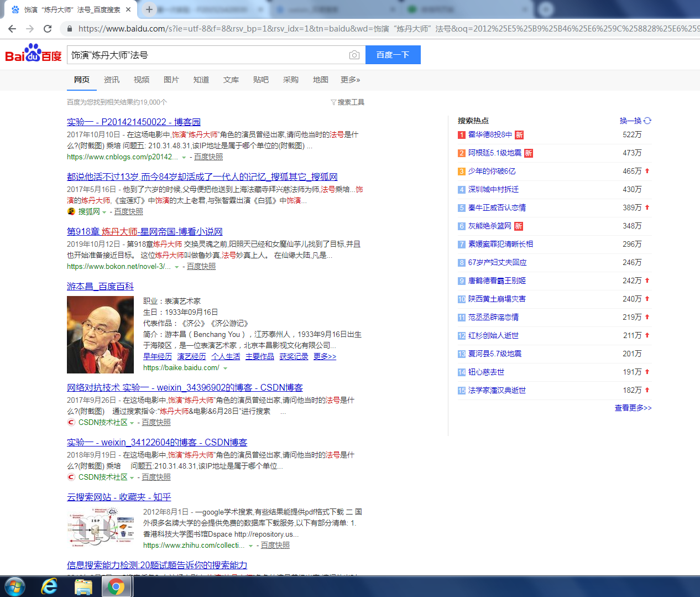This screenshot has height=597, width=700.
Task: Expand dropdown arrow next to 搜狐网
Action: point(105,212)
